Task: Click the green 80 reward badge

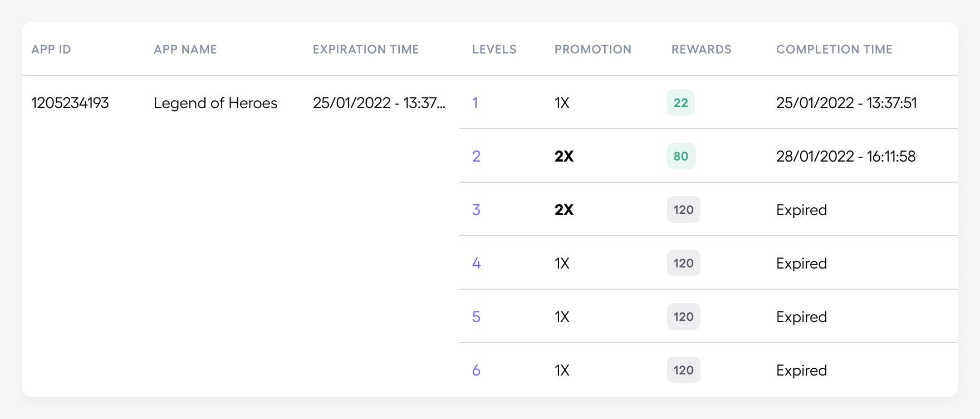Action: (682, 156)
